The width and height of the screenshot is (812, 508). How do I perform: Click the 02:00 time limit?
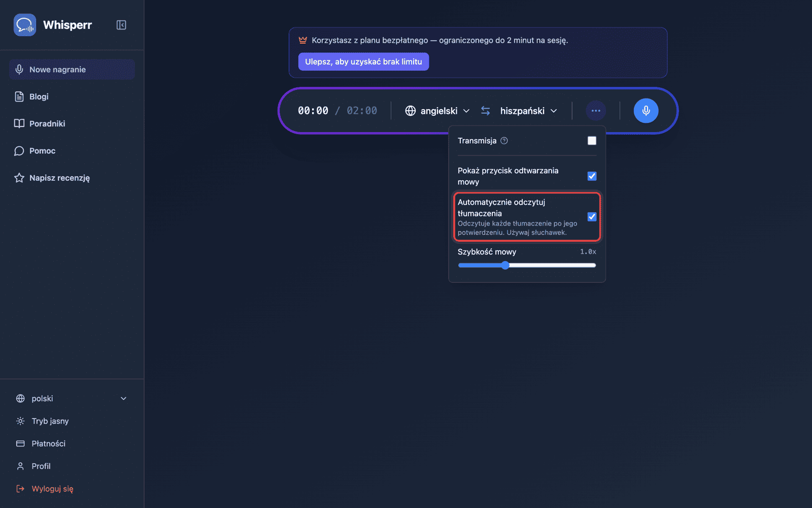[362, 111]
